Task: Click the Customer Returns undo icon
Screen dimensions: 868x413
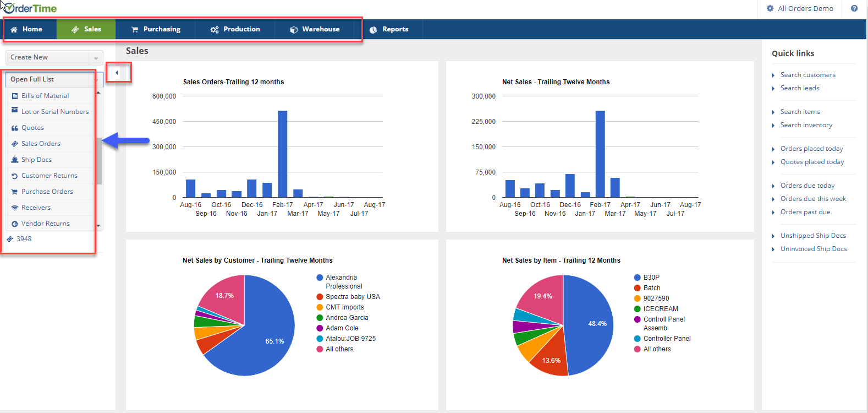Action: pyautogui.click(x=15, y=176)
